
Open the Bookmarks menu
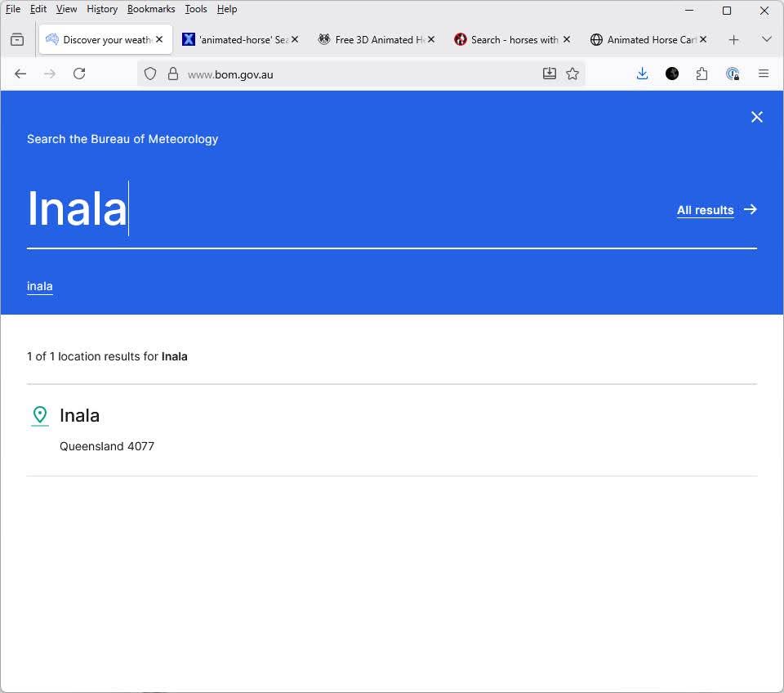pyautogui.click(x=151, y=9)
